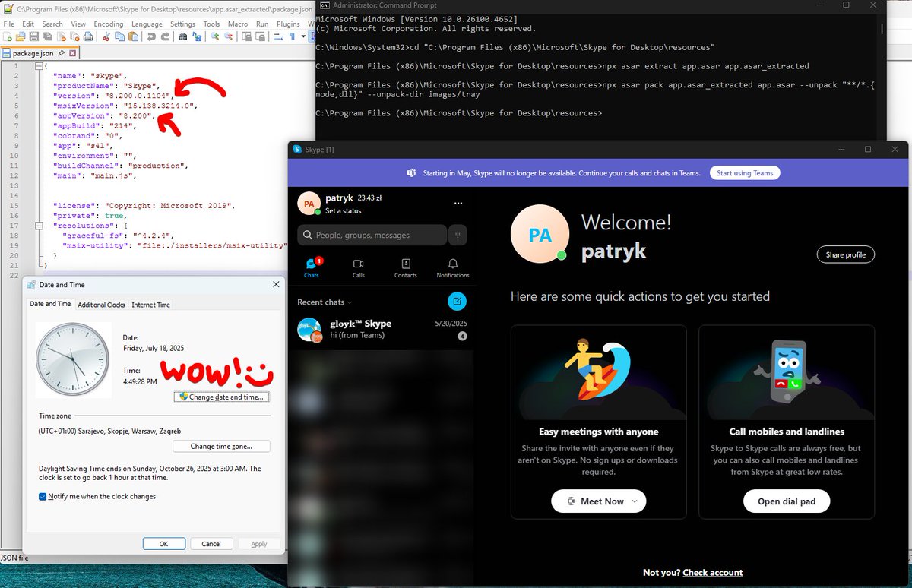
Task: Open Skype Notifications bell tab
Action: [453, 267]
